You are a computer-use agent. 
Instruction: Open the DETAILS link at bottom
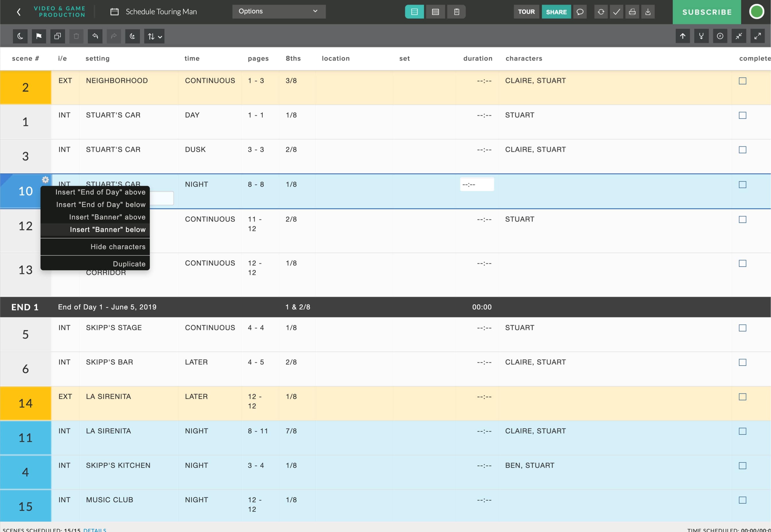point(95,530)
